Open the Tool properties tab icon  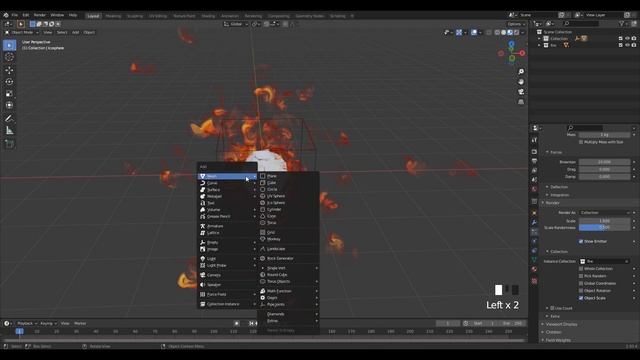534,140
